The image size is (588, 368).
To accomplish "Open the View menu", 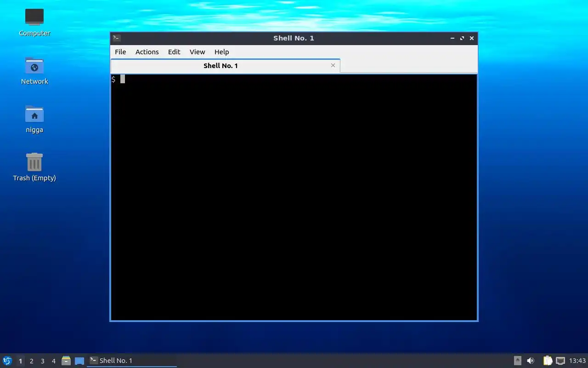I will click(x=198, y=52).
